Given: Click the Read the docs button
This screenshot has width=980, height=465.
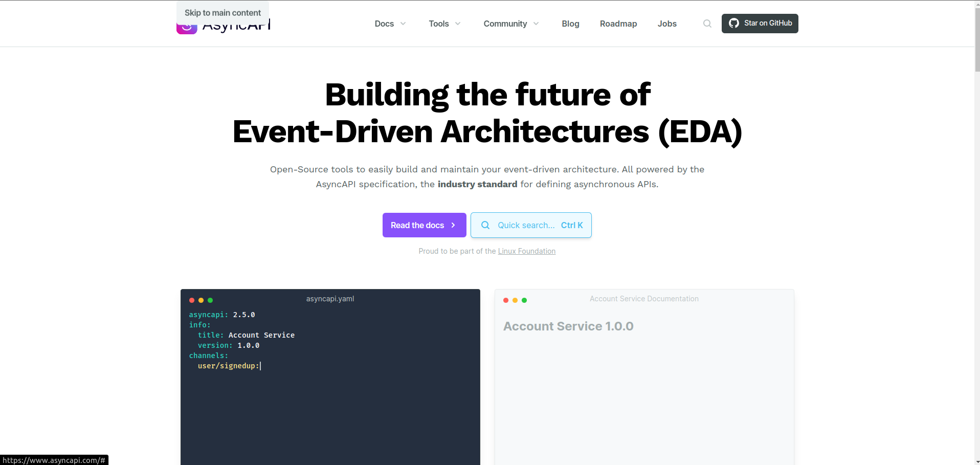Looking at the screenshot, I should pos(425,225).
